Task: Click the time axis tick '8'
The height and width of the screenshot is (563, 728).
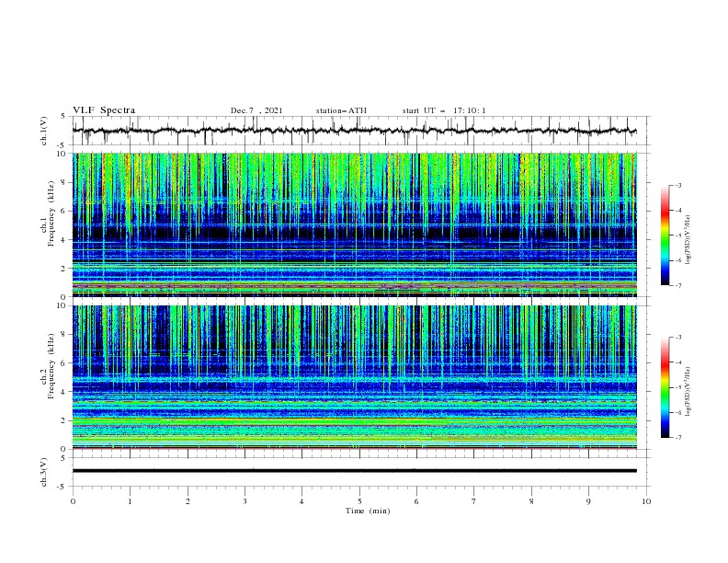Action: point(531,501)
